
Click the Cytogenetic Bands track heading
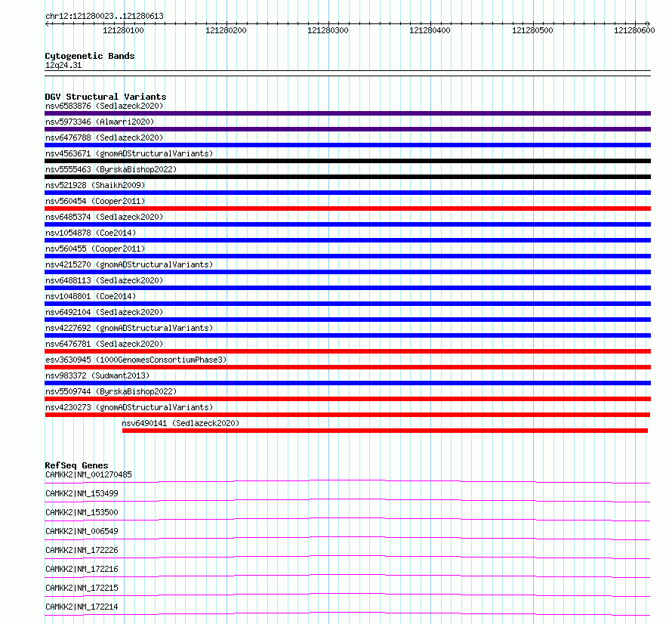[90, 56]
